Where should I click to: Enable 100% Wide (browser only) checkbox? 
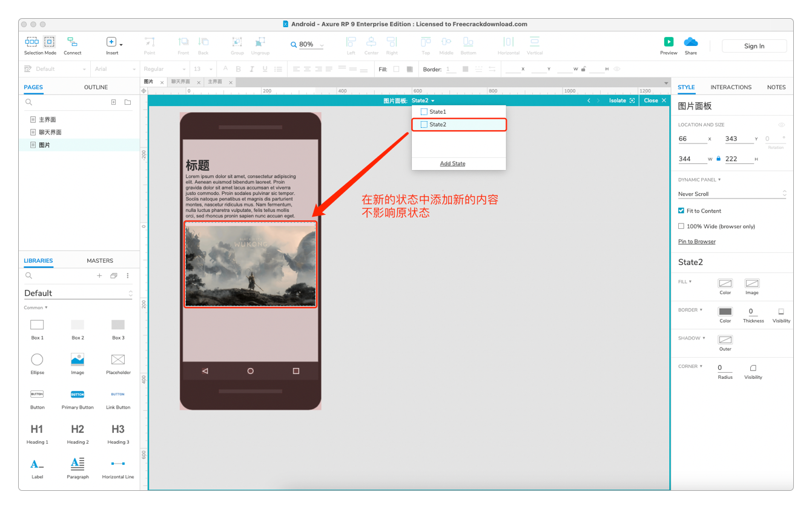point(681,226)
